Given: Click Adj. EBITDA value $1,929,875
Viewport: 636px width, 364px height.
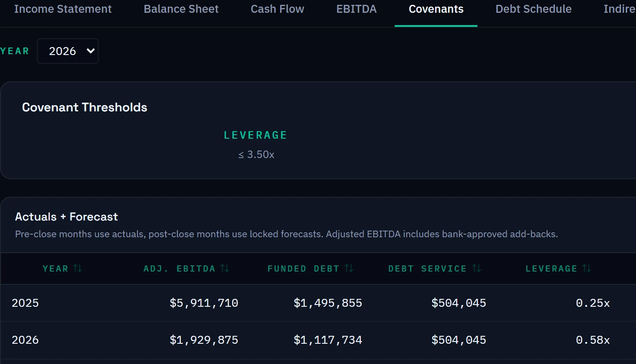Looking at the screenshot, I should point(204,340).
